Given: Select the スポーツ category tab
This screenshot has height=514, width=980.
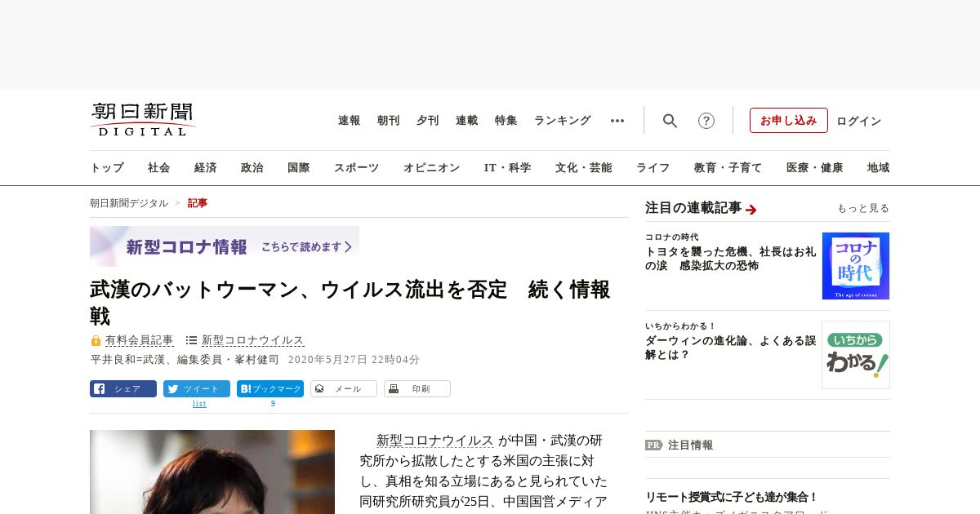Looking at the screenshot, I should tap(356, 168).
